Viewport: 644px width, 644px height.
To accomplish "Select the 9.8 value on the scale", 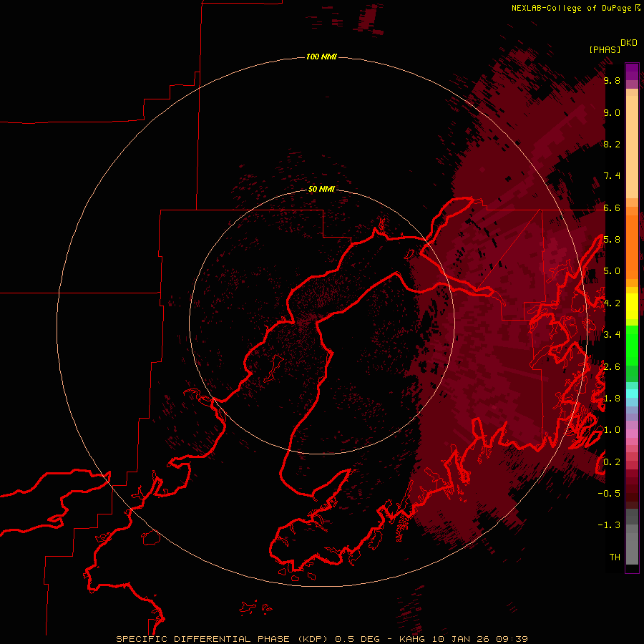I will coord(612,80).
